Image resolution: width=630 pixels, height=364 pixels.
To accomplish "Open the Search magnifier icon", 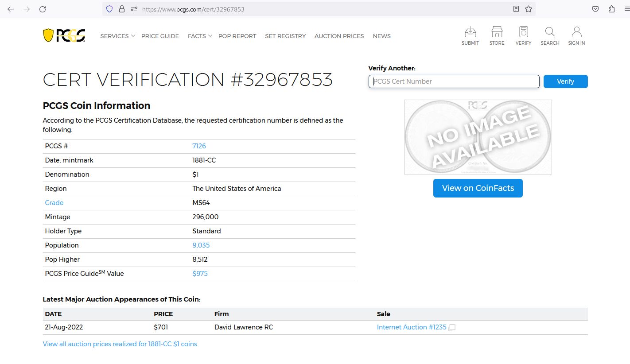I will 550,36.
